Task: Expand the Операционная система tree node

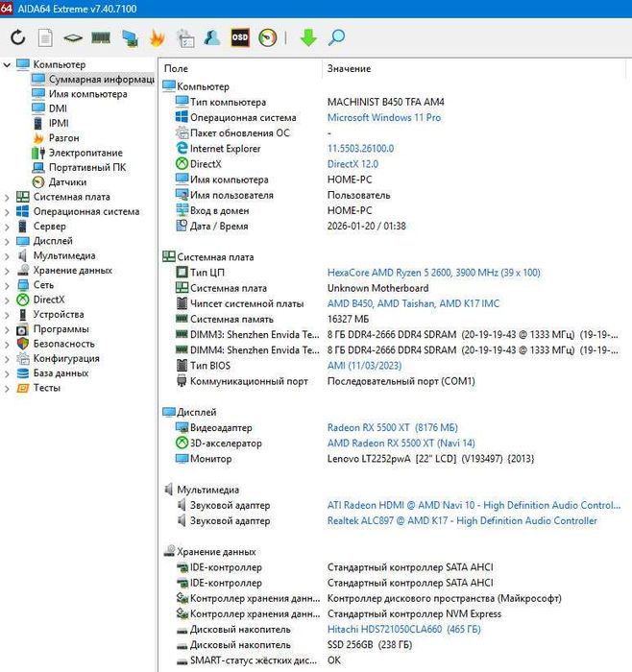Action: pos(7,212)
